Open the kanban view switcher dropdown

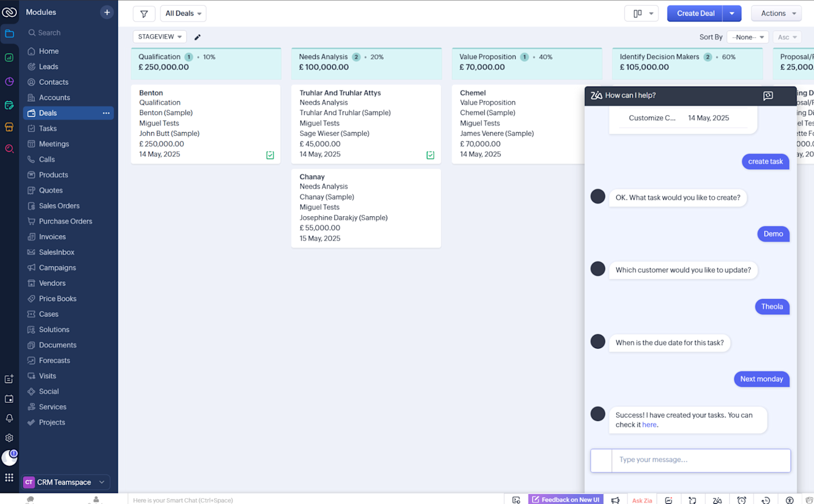(x=641, y=13)
